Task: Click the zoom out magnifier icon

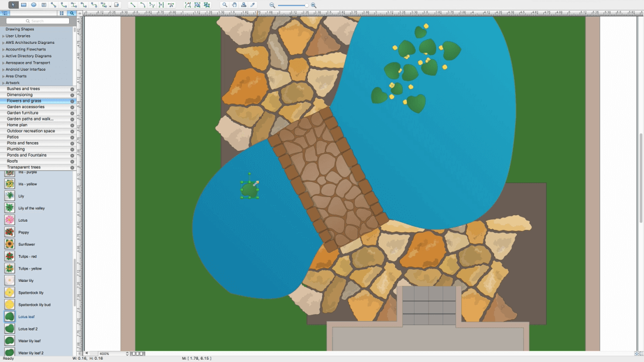Action: click(x=272, y=5)
